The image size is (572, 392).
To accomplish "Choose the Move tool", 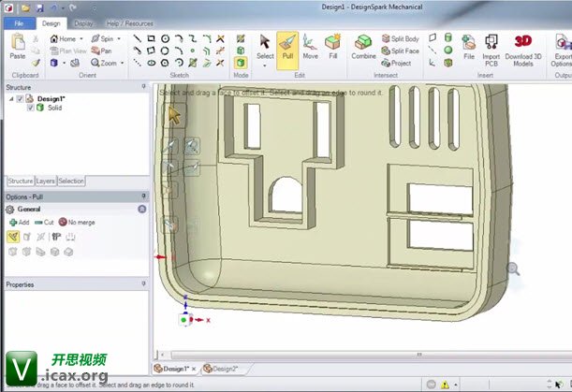I will (x=310, y=47).
